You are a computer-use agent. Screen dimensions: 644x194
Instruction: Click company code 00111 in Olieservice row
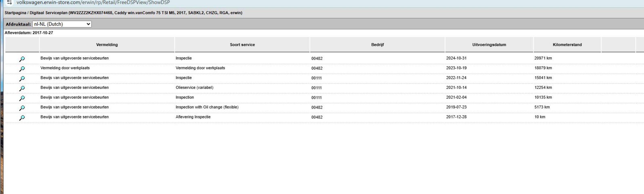pyautogui.click(x=316, y=88)
